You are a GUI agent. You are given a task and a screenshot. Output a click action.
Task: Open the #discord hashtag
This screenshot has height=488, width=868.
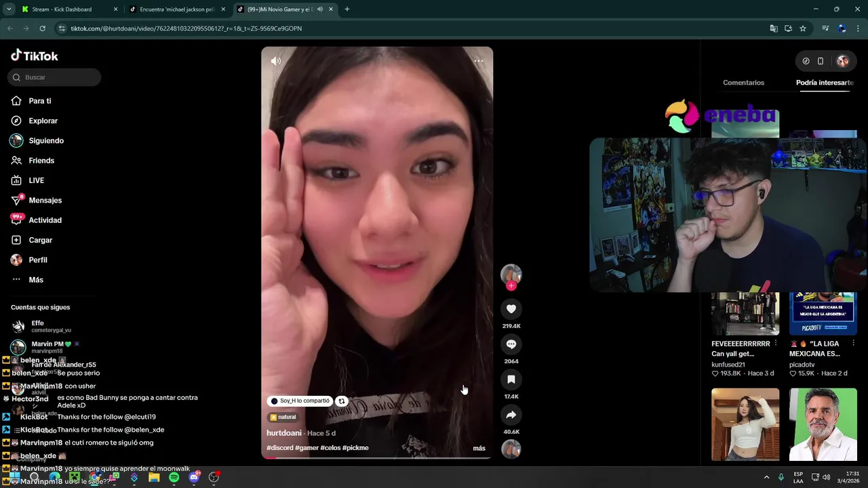(280, 448)
